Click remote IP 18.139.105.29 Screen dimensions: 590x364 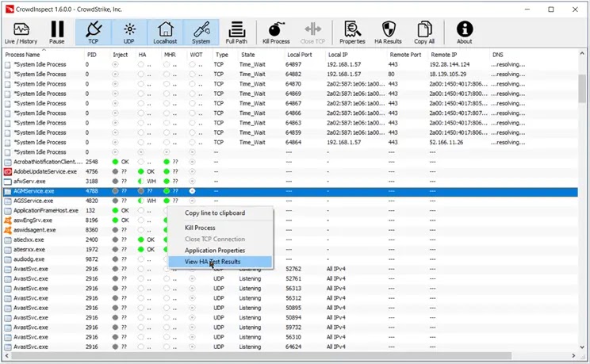tap(448, 75)
